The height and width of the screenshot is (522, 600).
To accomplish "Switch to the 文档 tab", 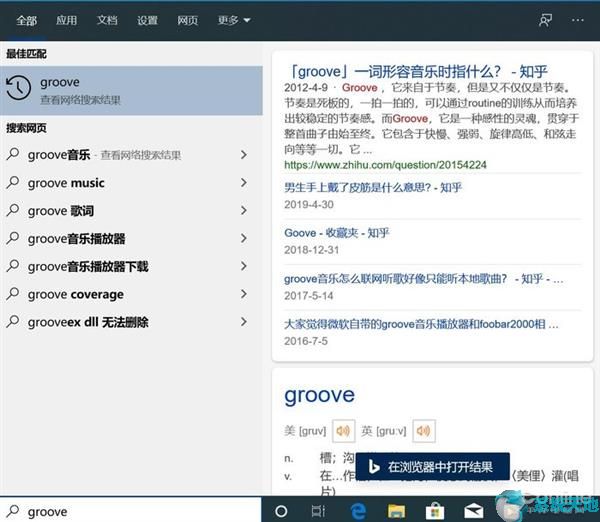I will point(107,20).
